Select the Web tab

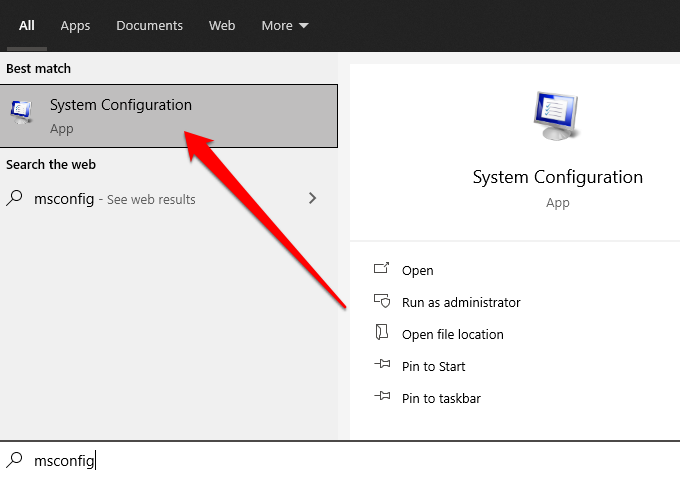pos(222,25)
